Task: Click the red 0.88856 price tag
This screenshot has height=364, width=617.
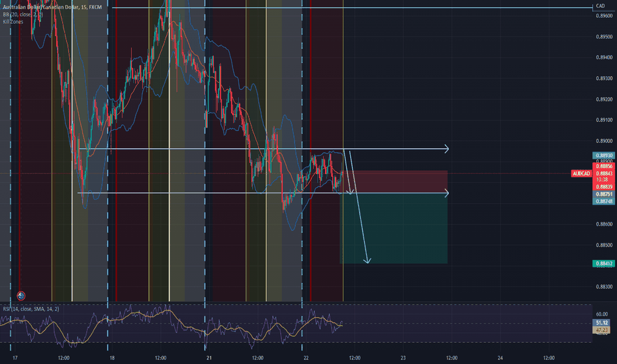Action: point(604,167)
